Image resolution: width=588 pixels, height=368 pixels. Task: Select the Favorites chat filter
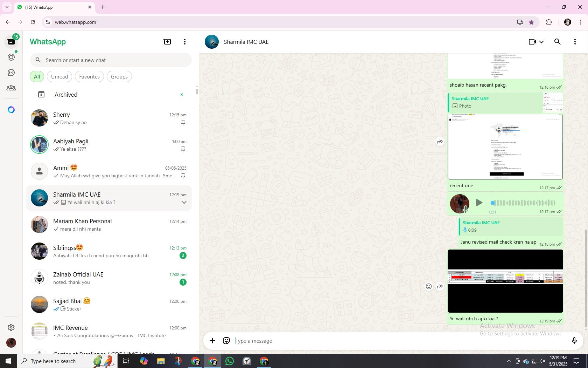(89, 76)
